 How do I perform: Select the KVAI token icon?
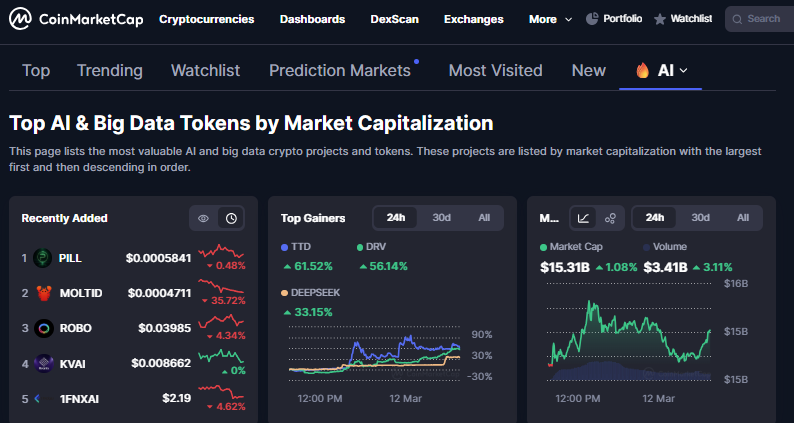click(43, 363)
